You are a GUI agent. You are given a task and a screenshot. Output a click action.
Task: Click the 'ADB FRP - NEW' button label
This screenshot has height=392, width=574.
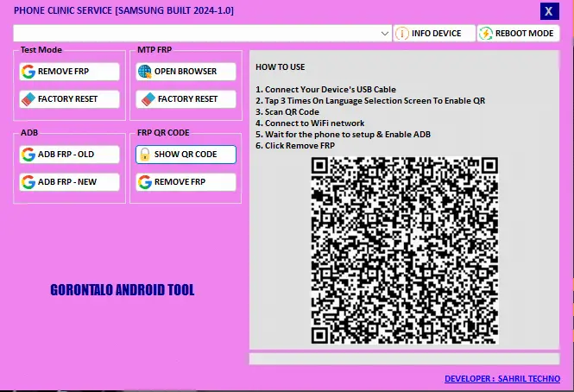click(67, 182)
